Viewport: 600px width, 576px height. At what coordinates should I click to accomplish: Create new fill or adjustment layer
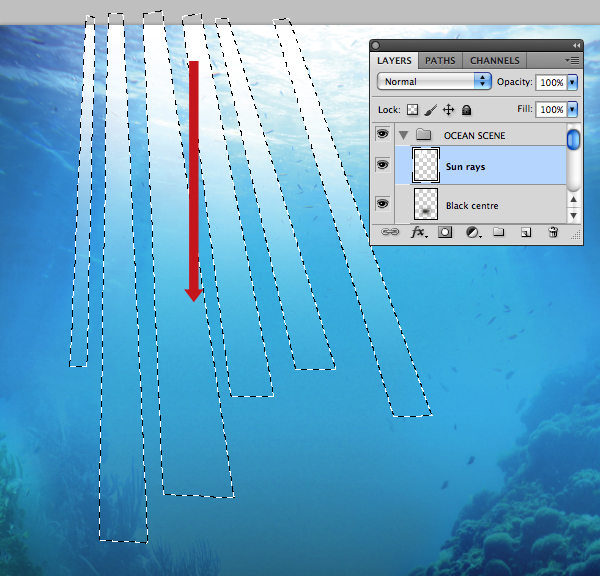[473, 232]
